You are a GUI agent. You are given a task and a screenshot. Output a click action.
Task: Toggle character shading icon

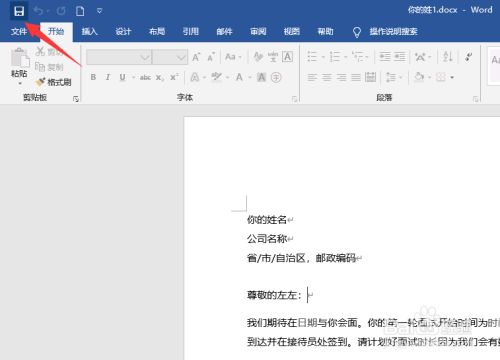[262, 77]
